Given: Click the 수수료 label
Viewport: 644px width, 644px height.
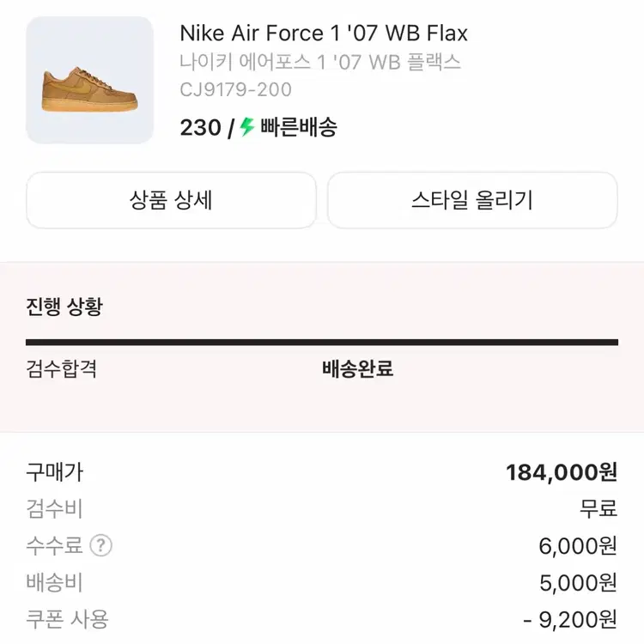Looking at the screenshot, I should [54, 545].
